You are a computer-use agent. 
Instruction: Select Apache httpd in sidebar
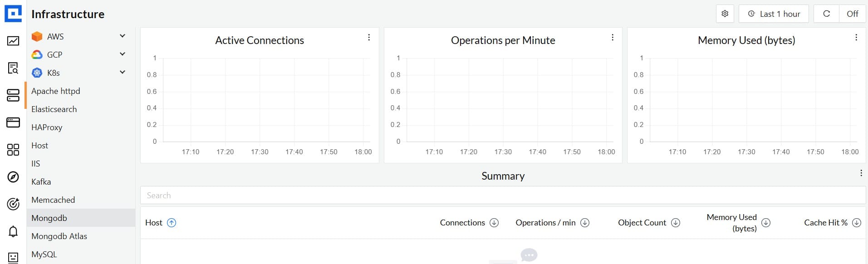(81, 91)
